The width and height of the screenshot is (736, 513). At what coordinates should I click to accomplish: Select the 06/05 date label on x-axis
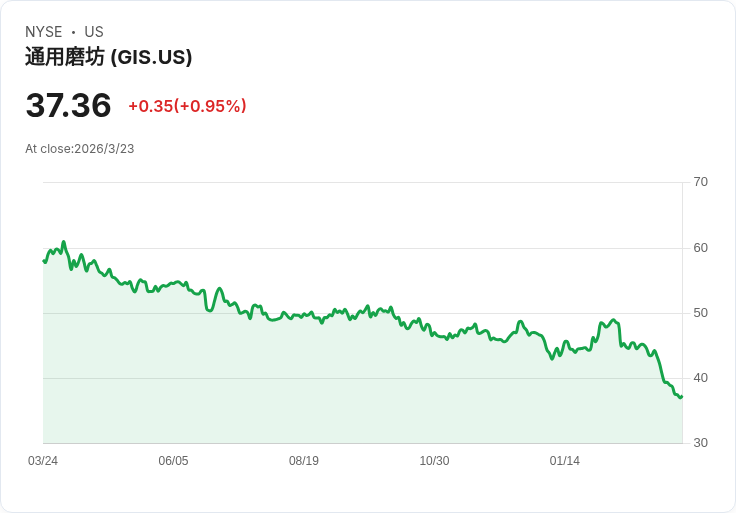pyautogui.click(x=173, y=461)
